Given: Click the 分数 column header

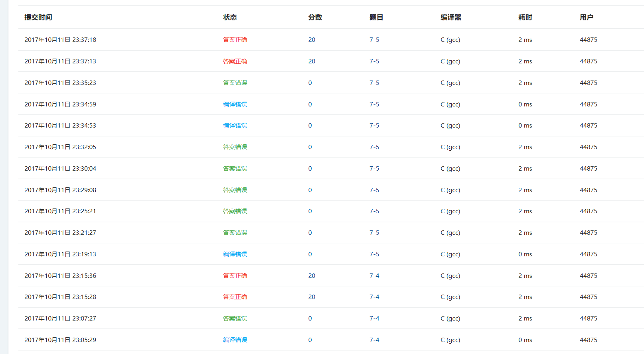Looking at the screenshot, I should (315, 18).
